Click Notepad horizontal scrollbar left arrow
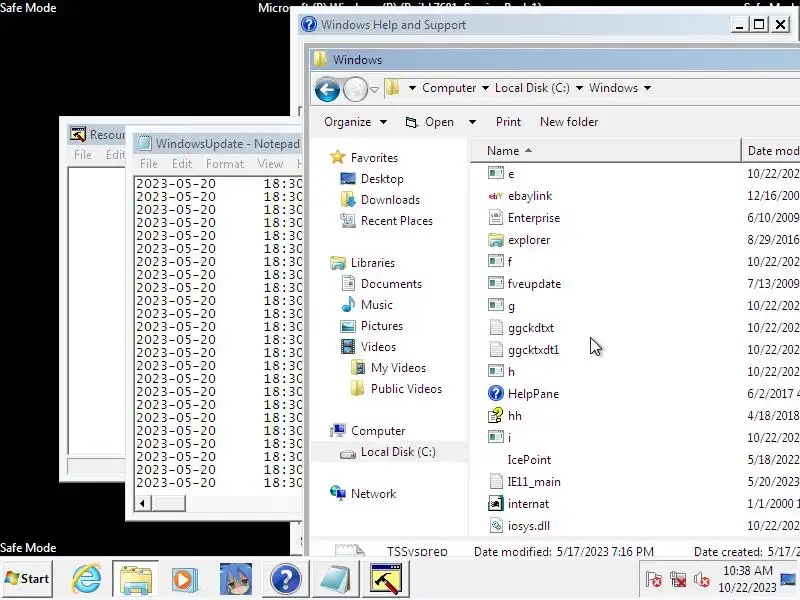The image size is (800, 600). (x=142, y=504)
